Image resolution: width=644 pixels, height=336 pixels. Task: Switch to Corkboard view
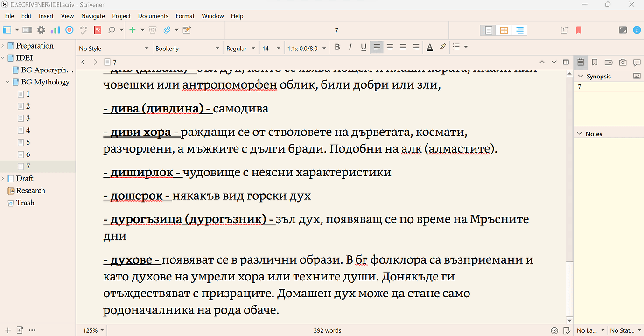pyautogui.click(x=504, y=29)
